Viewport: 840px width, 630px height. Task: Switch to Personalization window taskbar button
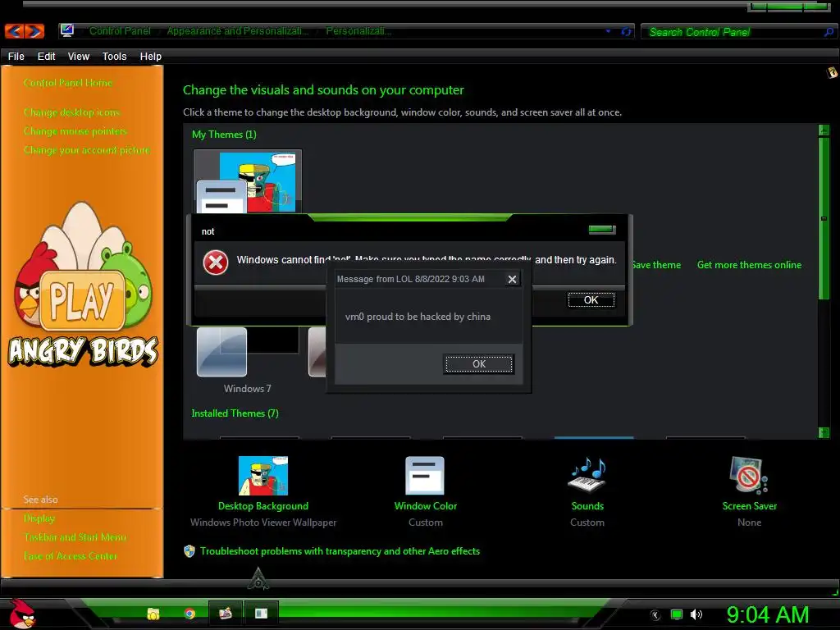[261, 613]
